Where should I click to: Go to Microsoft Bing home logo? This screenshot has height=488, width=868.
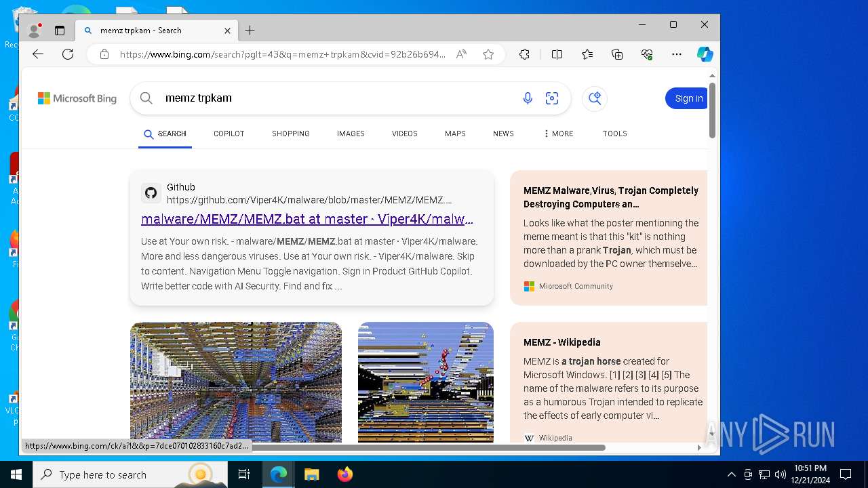77,98
